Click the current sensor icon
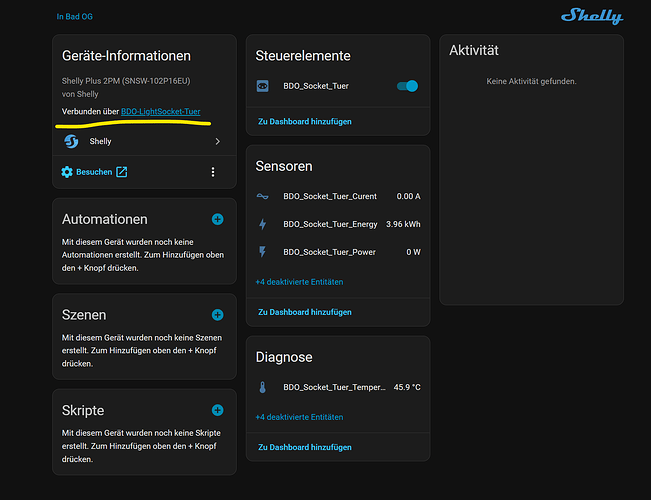The width and height of the screenshot is (651, 500). point(263,196)
